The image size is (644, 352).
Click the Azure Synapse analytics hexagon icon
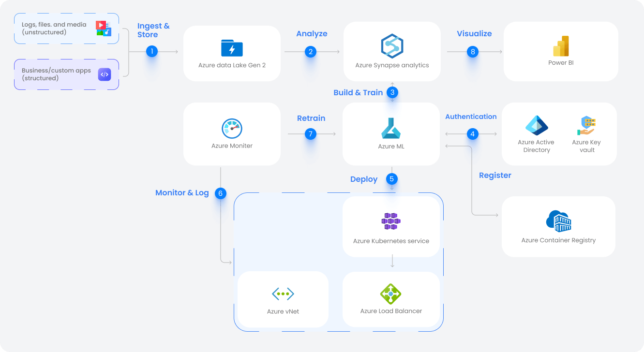click(x=391, y=45)
